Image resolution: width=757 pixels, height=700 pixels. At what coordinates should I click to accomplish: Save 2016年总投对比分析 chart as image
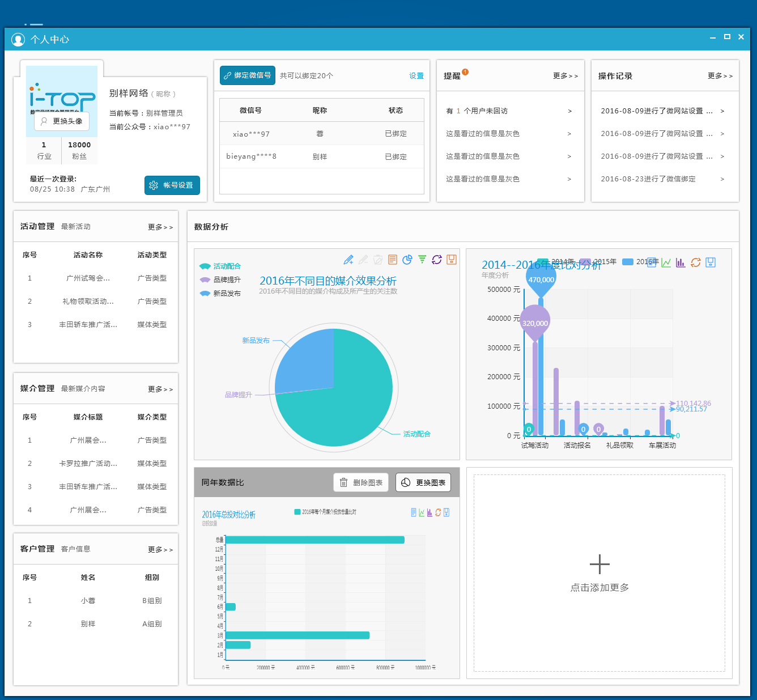pyautogui.click(x=446, y=512)
